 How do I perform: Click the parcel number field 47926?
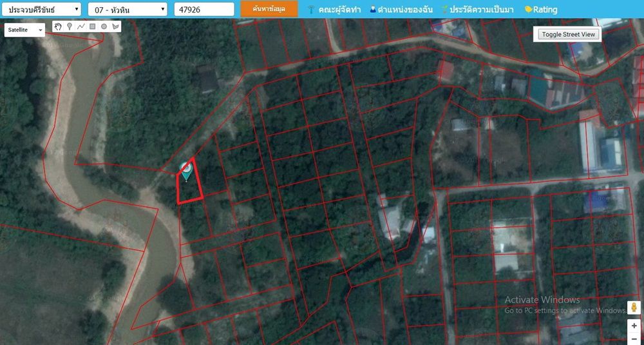204,10
